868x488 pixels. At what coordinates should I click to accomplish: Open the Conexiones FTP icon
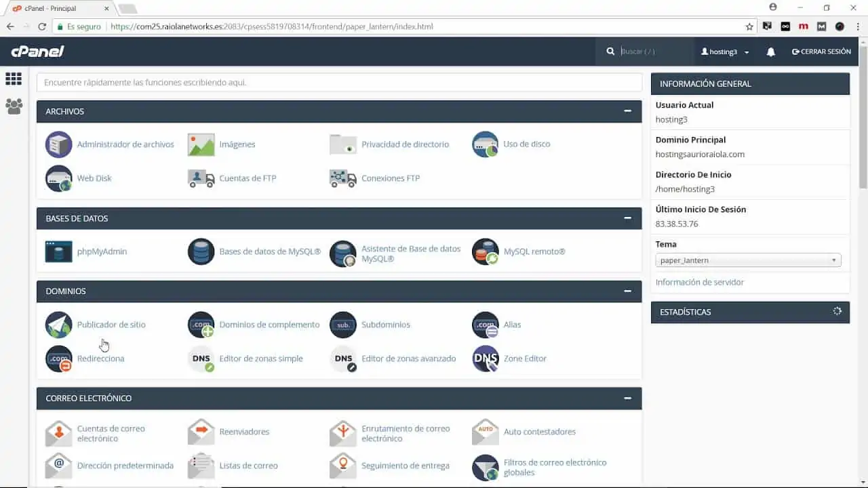coord(343,178)
